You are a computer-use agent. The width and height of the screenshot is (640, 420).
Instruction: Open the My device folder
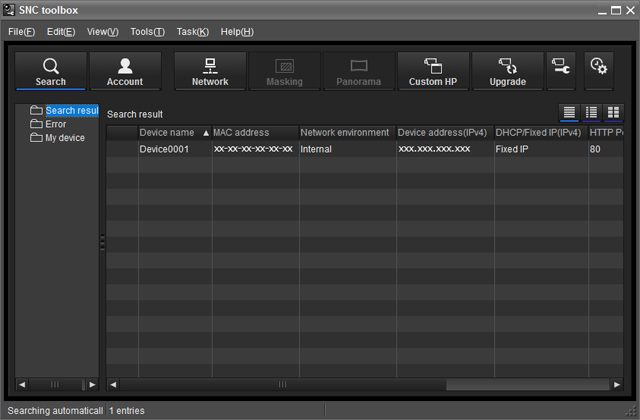64,138
